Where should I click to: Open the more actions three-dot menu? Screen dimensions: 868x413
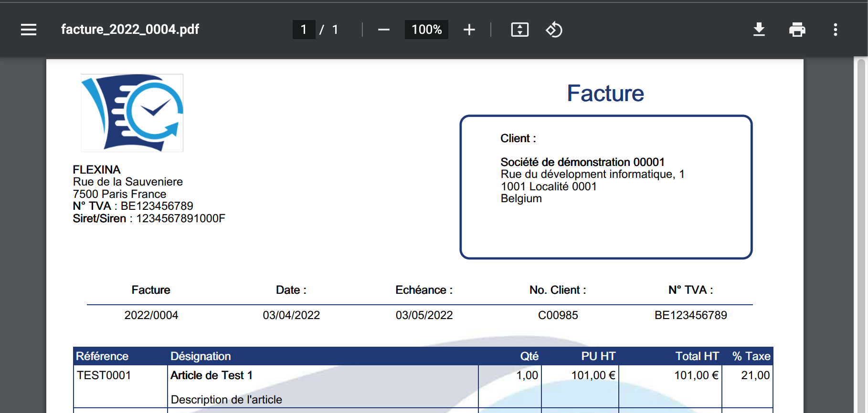point(835,30)
